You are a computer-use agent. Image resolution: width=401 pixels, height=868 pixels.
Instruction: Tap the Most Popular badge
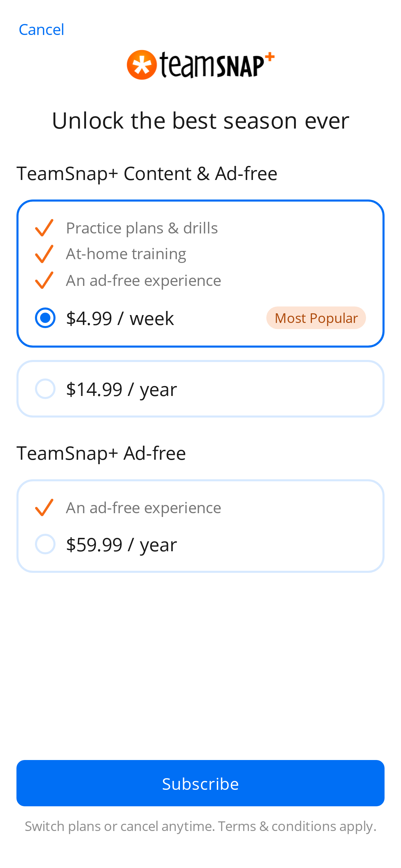tap(316, 318)
